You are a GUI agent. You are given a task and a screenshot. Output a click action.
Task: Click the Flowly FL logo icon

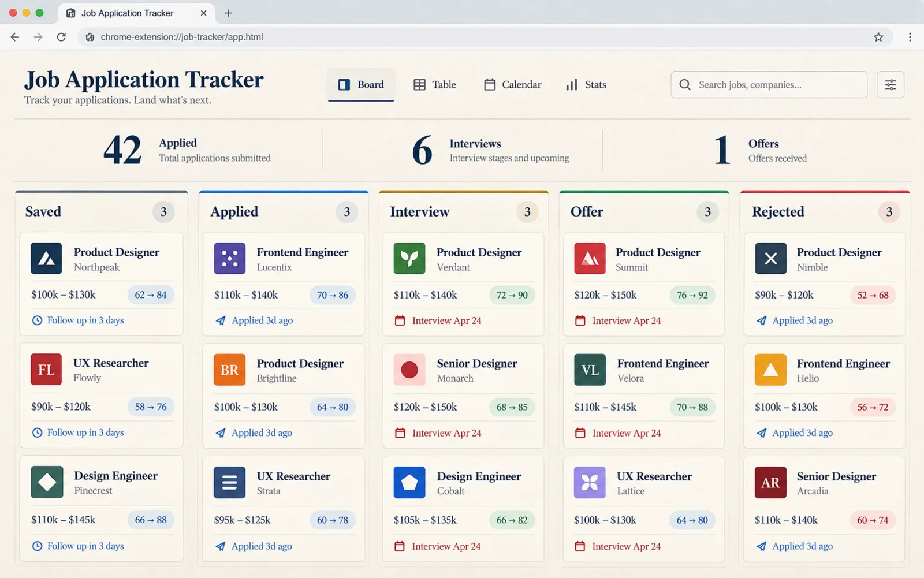[x=46, y=370]
